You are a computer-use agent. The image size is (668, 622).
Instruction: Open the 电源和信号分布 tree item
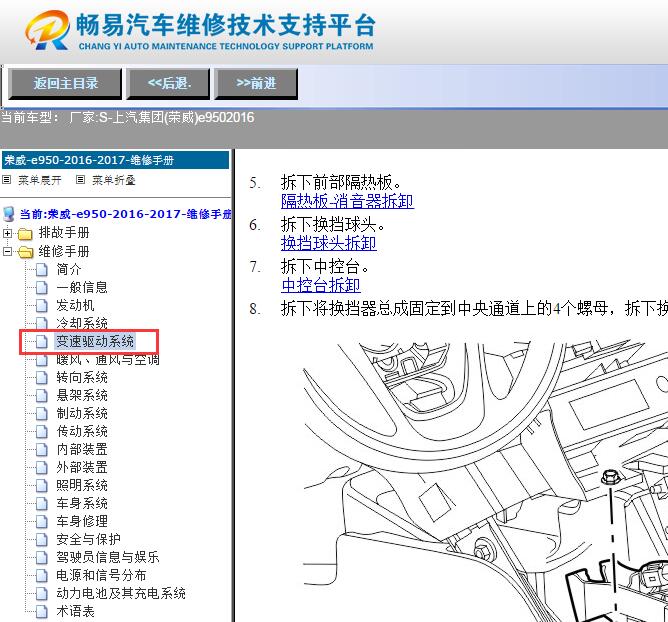point(101,575)
